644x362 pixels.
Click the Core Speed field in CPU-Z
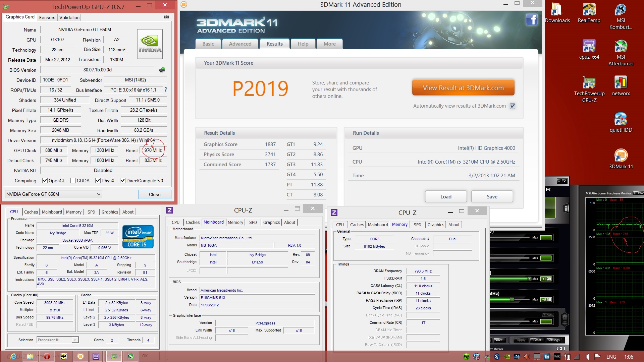click(55, 303)
